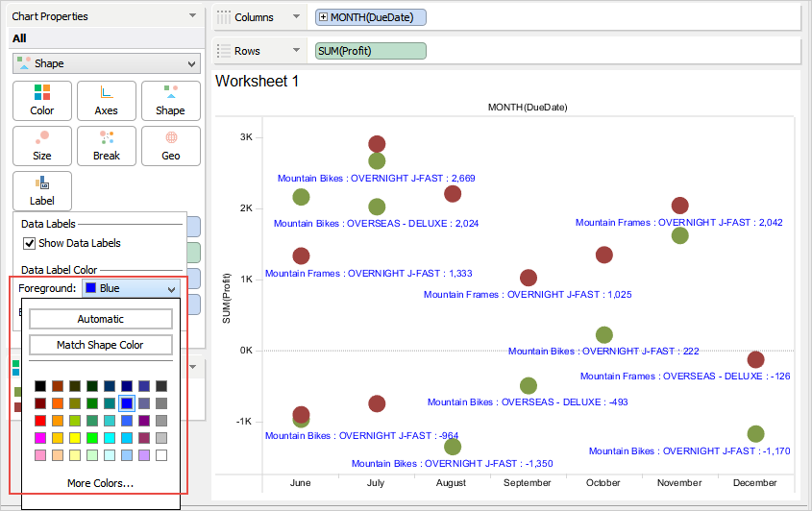812x511 pixels.
Task: Open the Chart Properties panel menu arrow
Action: 193,16
